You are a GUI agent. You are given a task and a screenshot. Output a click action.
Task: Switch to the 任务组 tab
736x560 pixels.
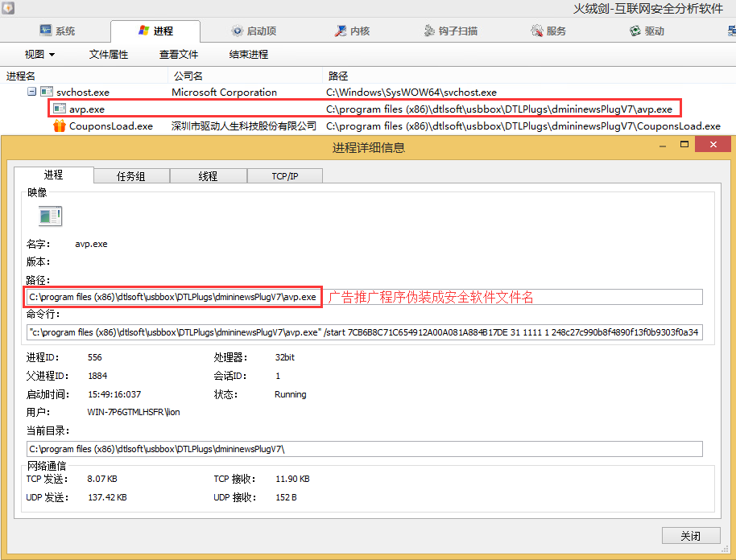[x=131, y=176]
